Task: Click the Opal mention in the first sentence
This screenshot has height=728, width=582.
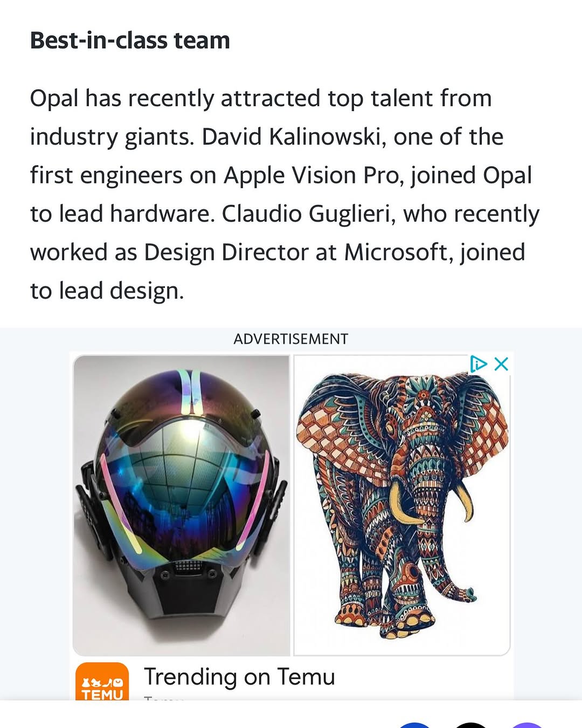Action: pos(54,98)
